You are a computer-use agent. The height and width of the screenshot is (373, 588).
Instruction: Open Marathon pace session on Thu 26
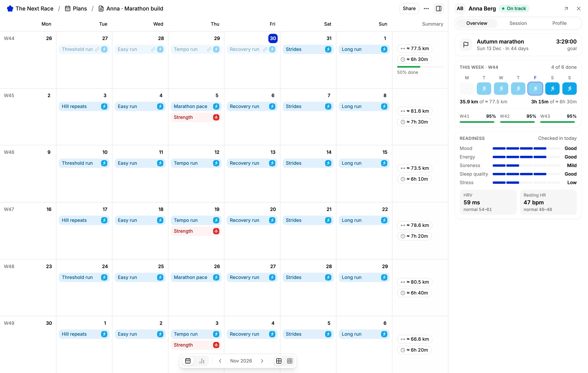[x=196, y=277]
